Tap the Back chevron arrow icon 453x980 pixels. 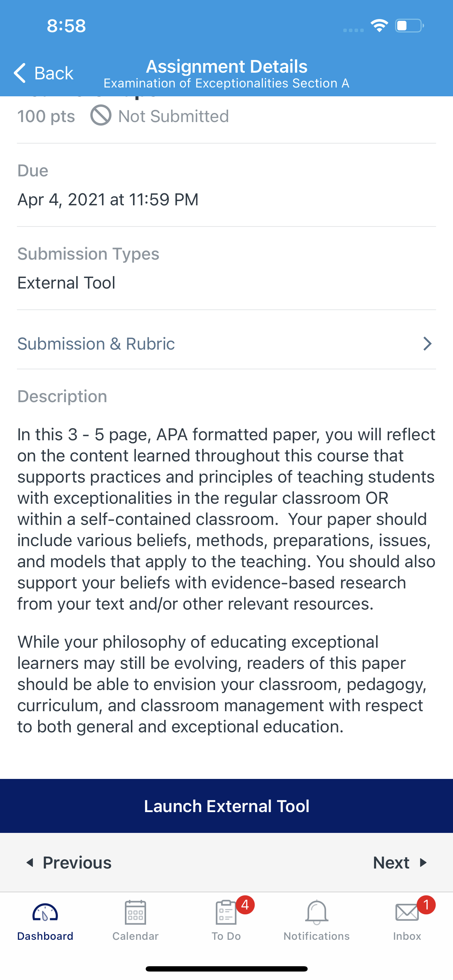pos(20,73)
